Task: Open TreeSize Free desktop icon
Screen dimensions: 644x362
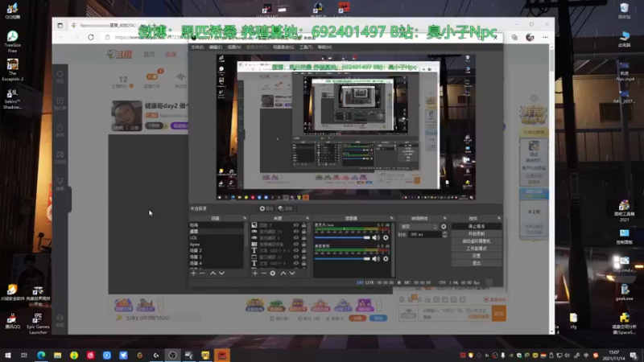Action: (12, 42)
